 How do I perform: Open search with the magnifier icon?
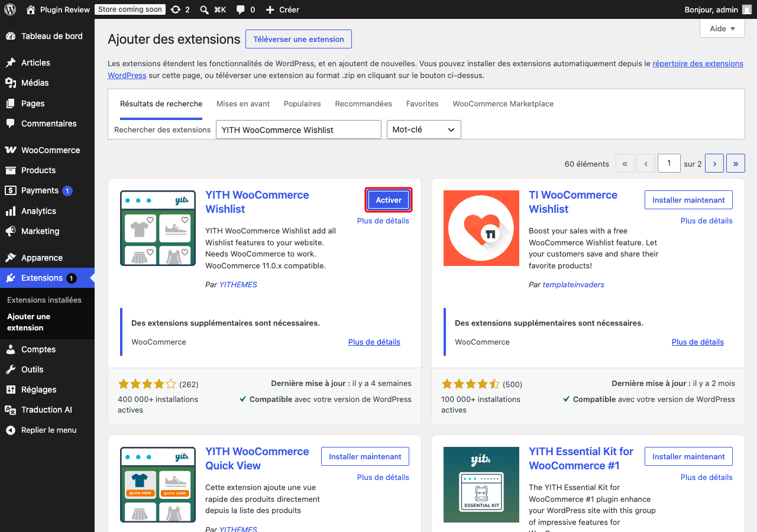point(204,9)
